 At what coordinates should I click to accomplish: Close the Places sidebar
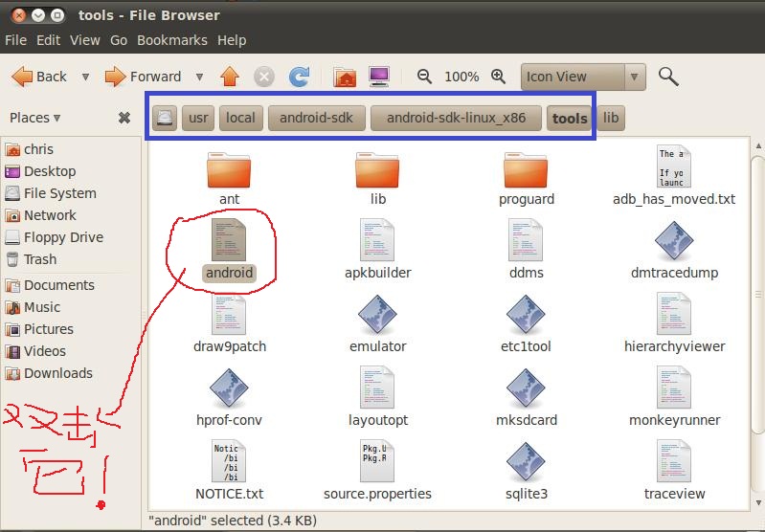[124, 118]
